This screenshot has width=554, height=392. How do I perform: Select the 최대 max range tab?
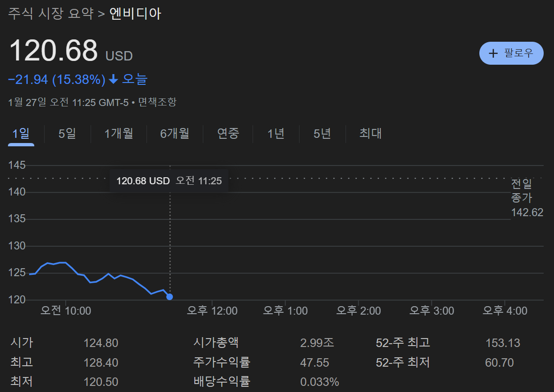370,133
